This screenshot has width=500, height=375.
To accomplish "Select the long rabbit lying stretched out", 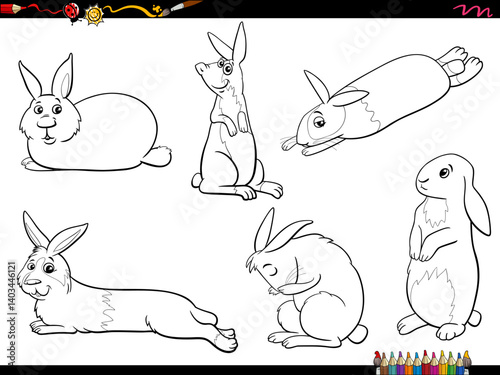I will [x=127, y=283].
